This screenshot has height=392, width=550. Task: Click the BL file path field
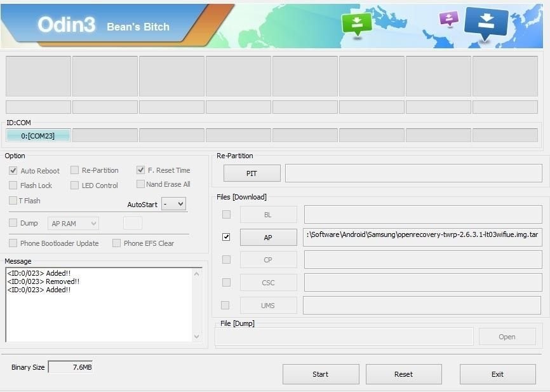pyautogui.click(x=423, y=214)
